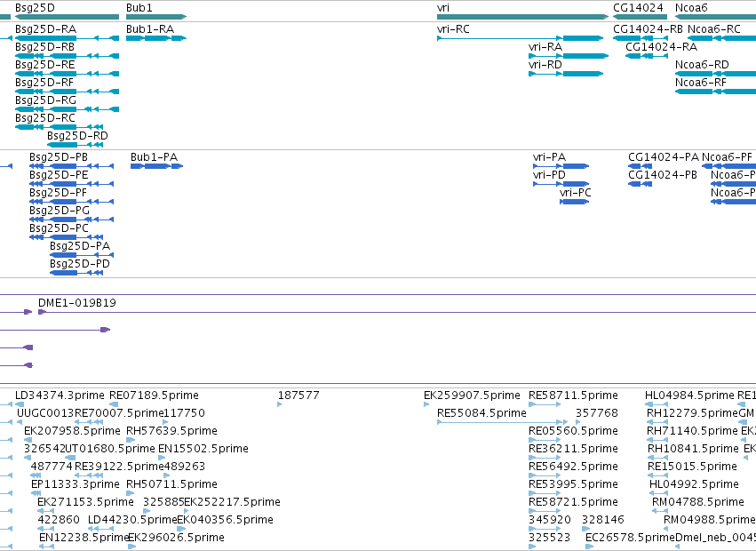Click the Ncoa6 gene label
The width and height of the screenshot is (756, 551).
[691, 8]
